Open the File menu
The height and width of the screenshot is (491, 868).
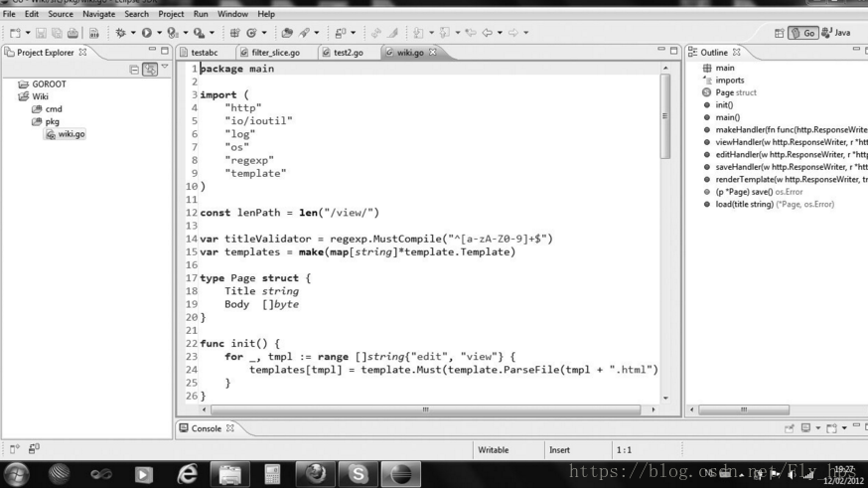[9, 14]
